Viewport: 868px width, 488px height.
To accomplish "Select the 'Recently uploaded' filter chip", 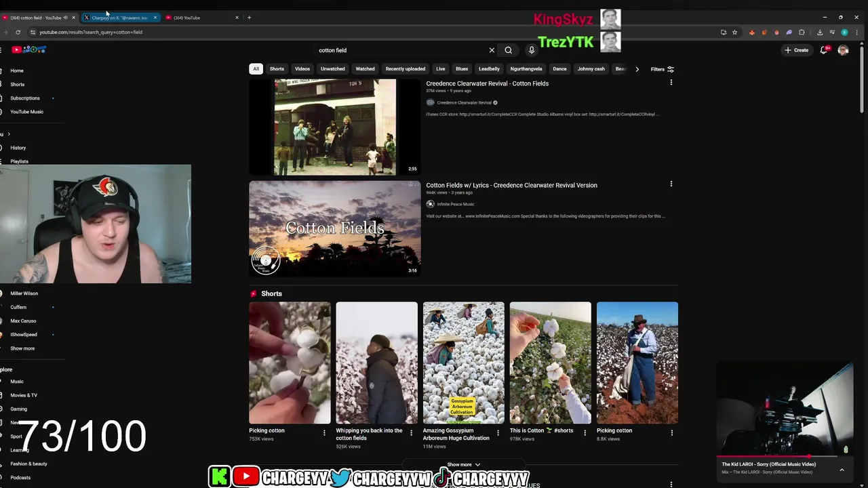I will (406, 69).
